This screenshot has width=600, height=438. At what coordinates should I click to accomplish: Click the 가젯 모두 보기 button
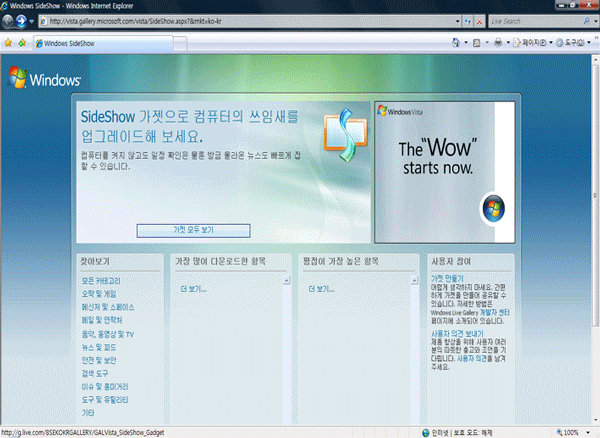point(193,230)
